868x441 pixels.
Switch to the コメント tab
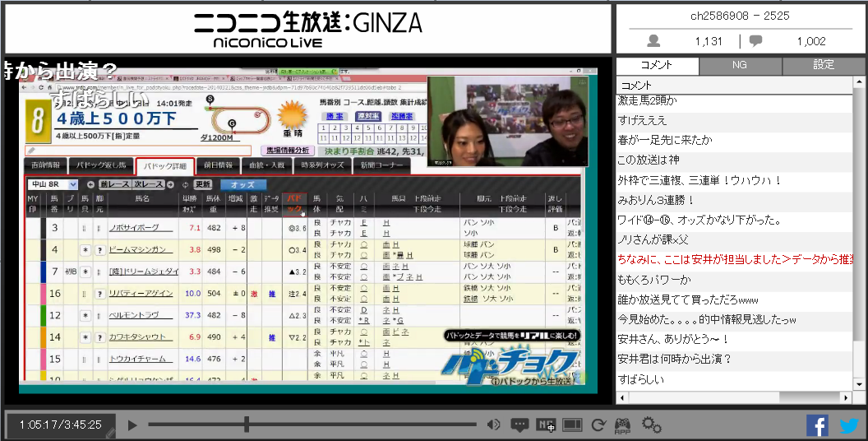coord(658,65)
